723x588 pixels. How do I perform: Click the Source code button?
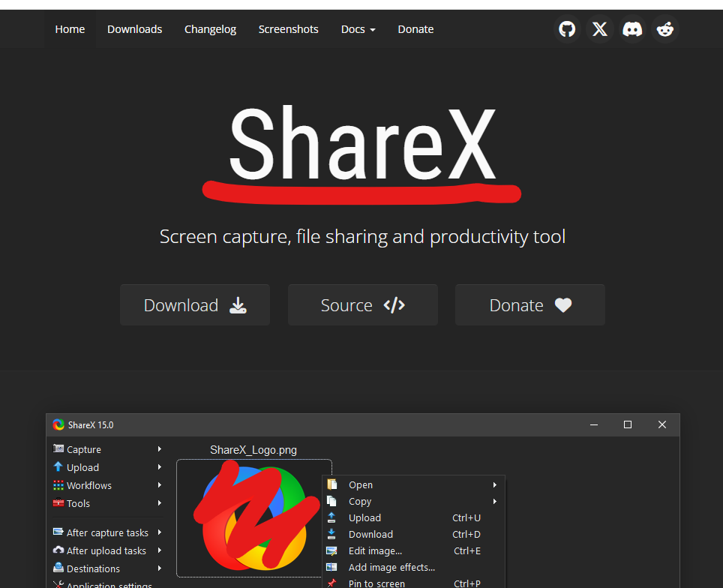click(363, 304)
